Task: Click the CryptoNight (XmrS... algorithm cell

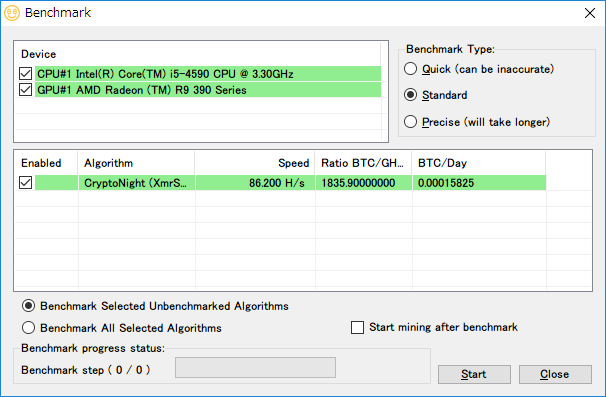Action: (137, 183)
